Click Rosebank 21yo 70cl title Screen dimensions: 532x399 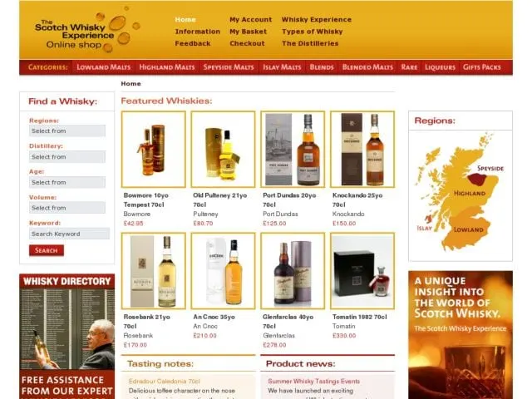point(146,322)
